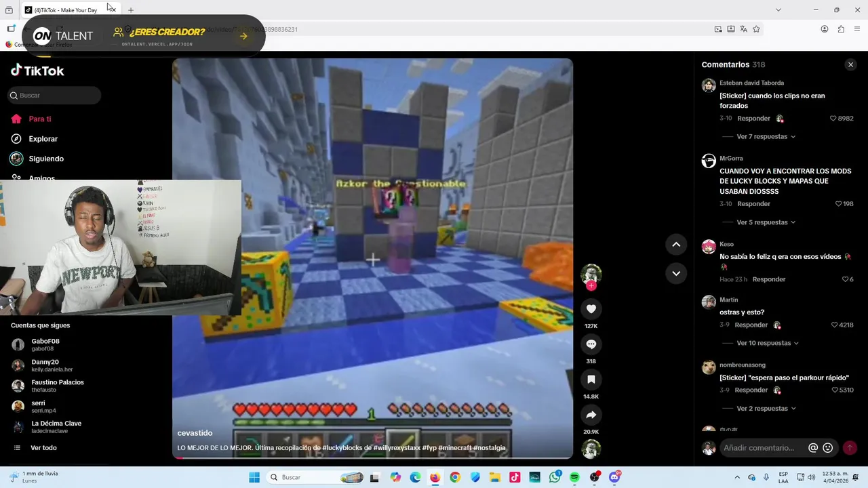Share video with the arrow icon
The height and width of the screenshot is (488, 868).
(x=591, y=415)
